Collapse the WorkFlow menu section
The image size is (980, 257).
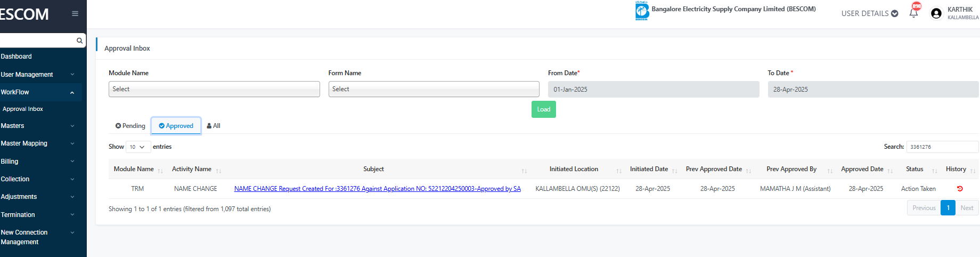(41, 92)
